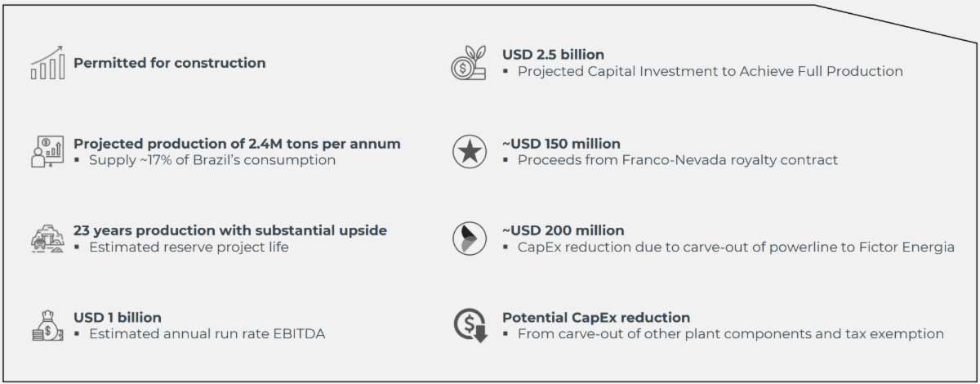
Task: Click the bar chart growth icon
Action: [47, 64]
